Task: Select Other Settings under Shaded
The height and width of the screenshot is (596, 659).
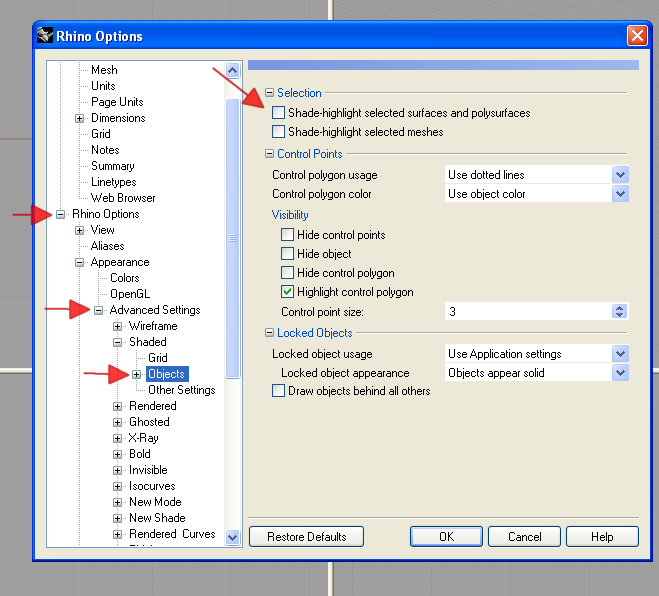Action: 182,390
